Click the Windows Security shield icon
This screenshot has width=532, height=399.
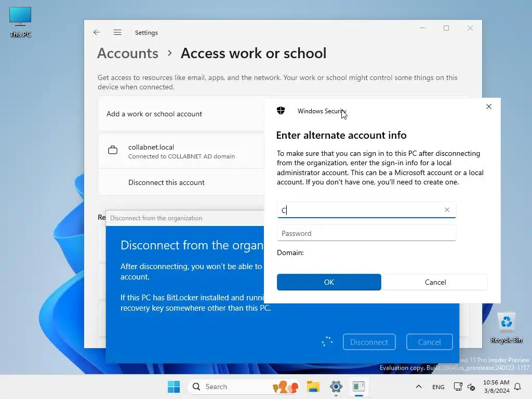click(281, 111)
